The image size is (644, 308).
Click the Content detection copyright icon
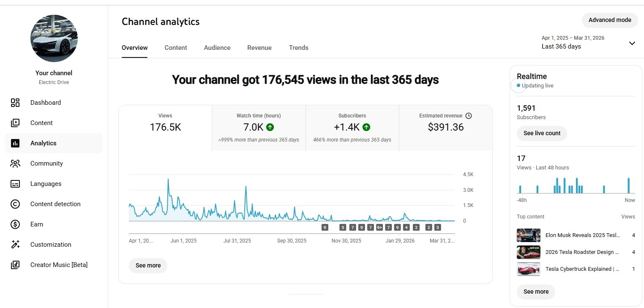(x=15, y=204)
